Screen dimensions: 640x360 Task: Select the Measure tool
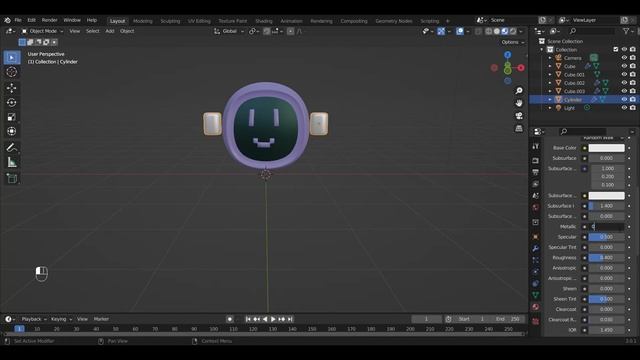pos(12,162)
